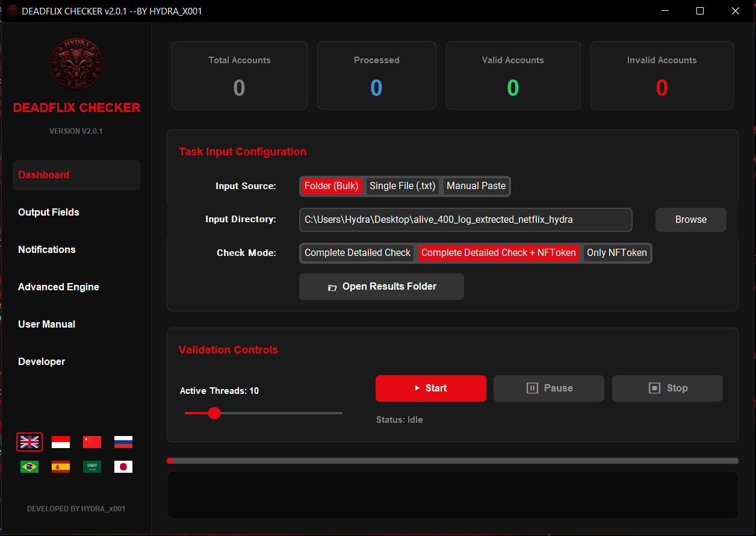Select Complete Detailed Check mode

358,253
